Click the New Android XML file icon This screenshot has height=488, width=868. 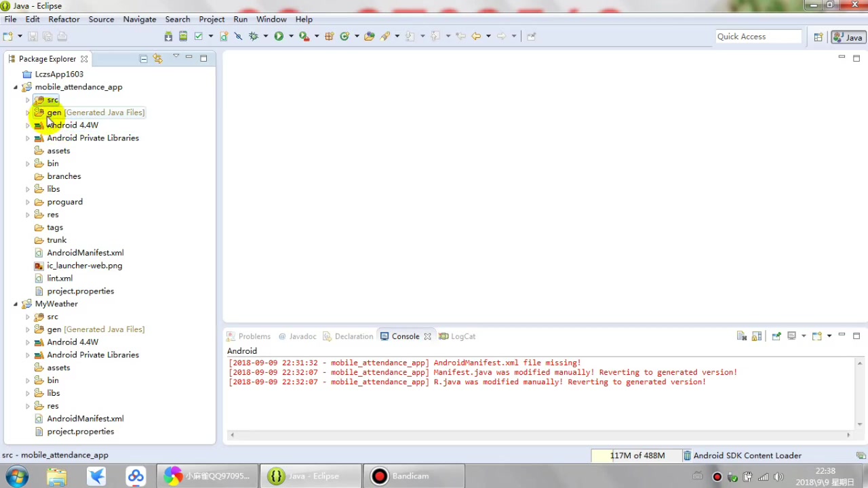[x=224, y=37]
